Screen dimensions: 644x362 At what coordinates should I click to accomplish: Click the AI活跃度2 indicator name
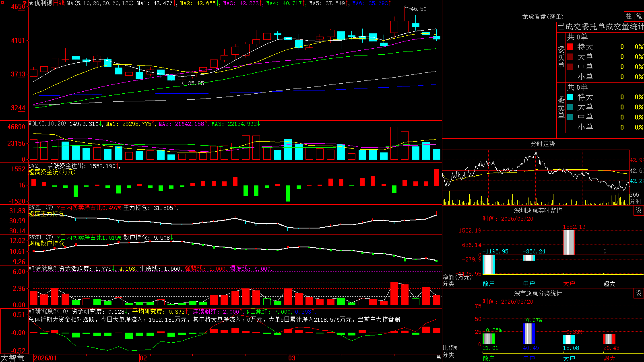coord(43,268)
